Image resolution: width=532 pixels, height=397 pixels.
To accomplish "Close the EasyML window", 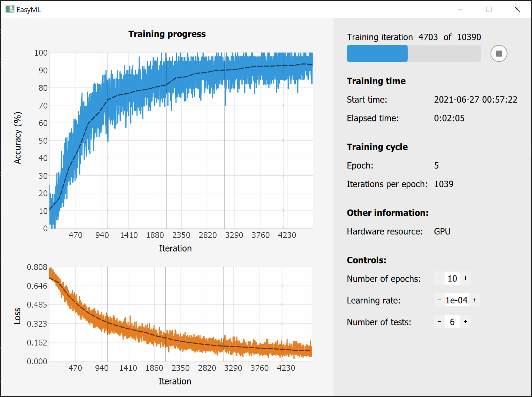I will point(517,9).
